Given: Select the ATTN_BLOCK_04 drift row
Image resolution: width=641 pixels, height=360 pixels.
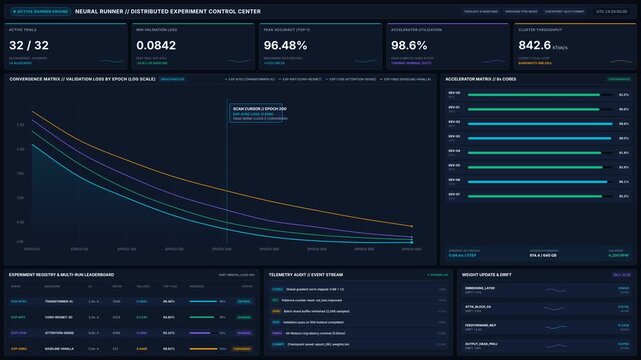Looking at the screenshot, I should tap(547, 309).
